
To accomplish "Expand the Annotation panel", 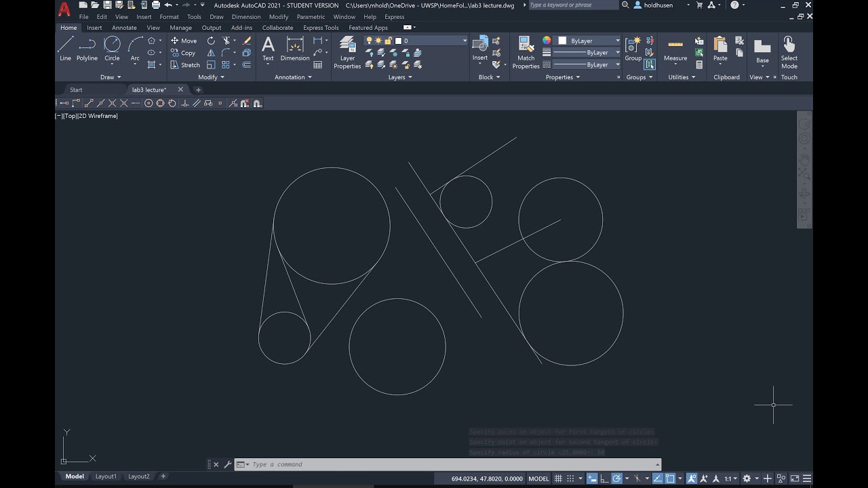I will [293, 77].
